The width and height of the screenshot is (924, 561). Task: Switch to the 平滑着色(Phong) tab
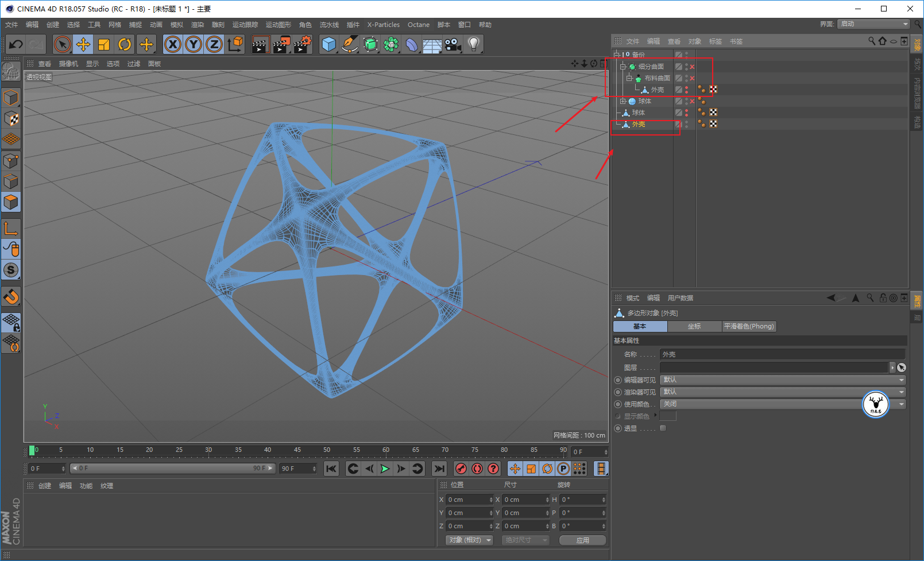(x=749, y=326)
